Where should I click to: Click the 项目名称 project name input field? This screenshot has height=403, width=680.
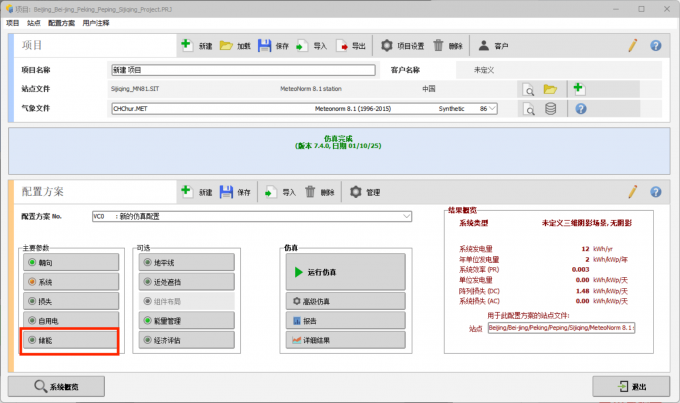point(243,70)
